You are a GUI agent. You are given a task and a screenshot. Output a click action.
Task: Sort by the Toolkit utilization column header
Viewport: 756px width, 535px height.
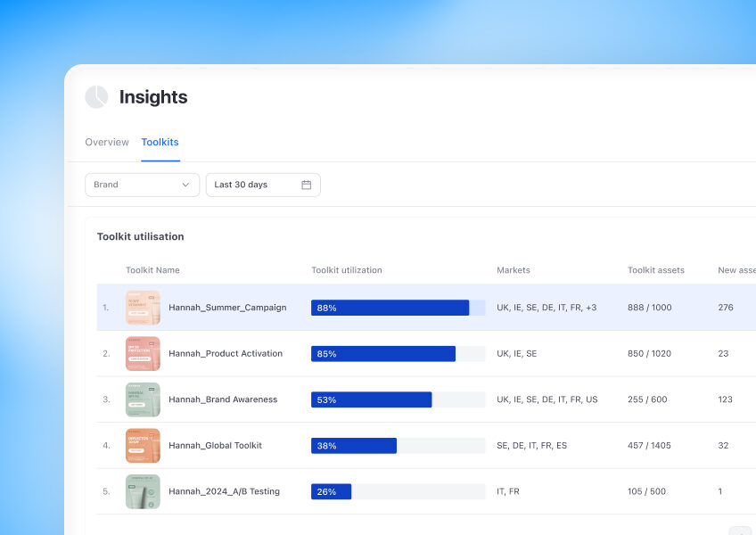click(x=347, y=270)
